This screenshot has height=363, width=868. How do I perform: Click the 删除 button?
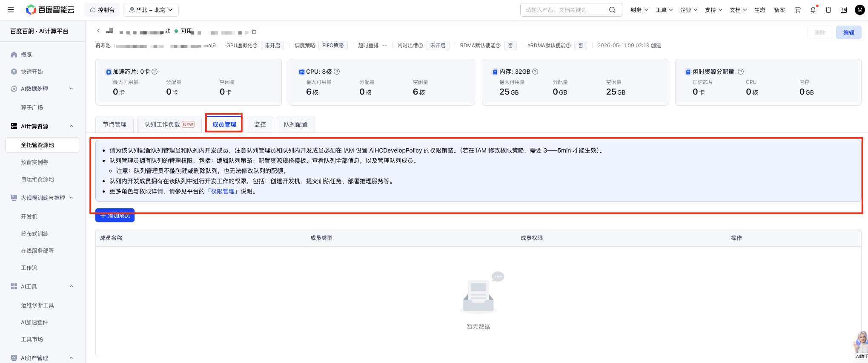820,32
